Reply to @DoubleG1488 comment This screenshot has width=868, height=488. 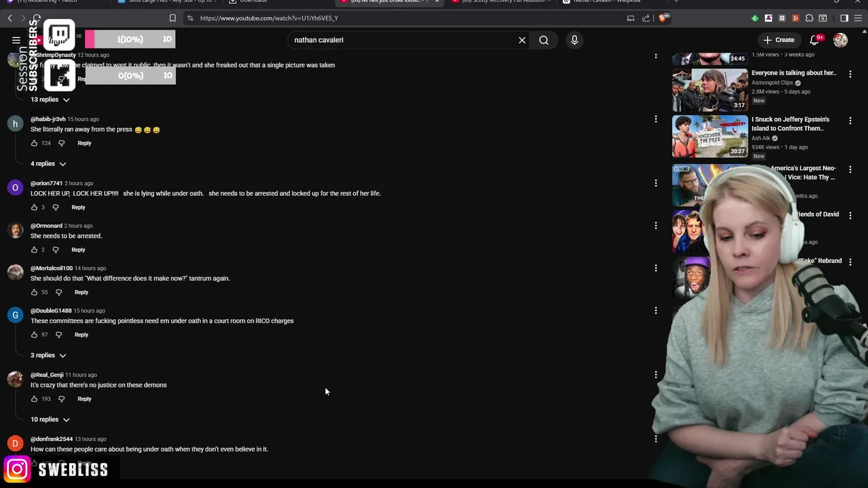pyautogui.click(x=81, y=335)
